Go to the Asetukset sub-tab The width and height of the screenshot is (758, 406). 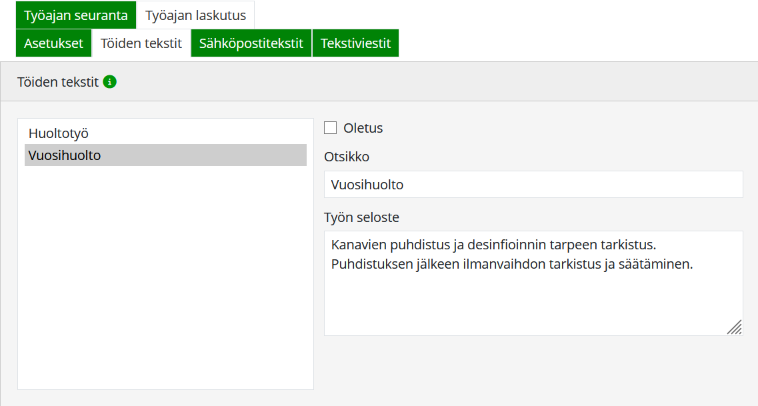coord(53,43)
